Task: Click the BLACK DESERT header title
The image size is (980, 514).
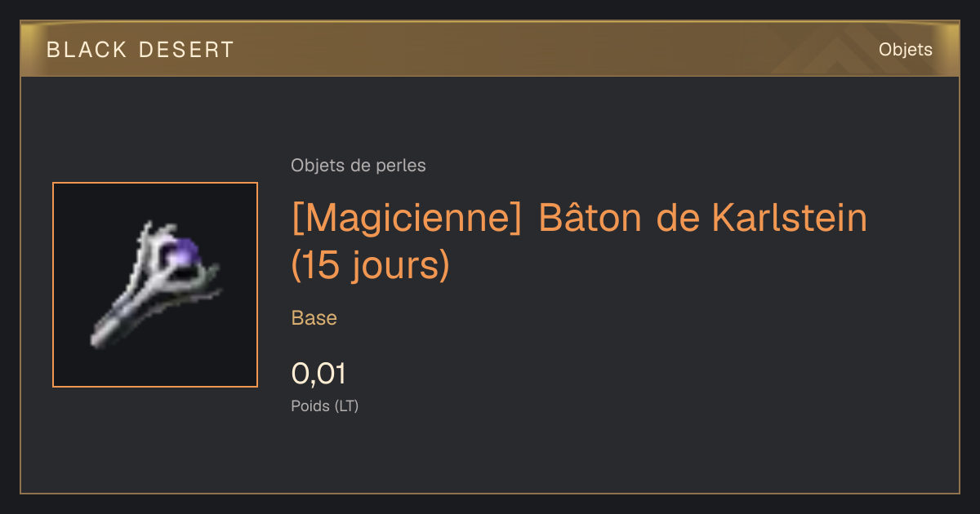Action: click(140, 50)
